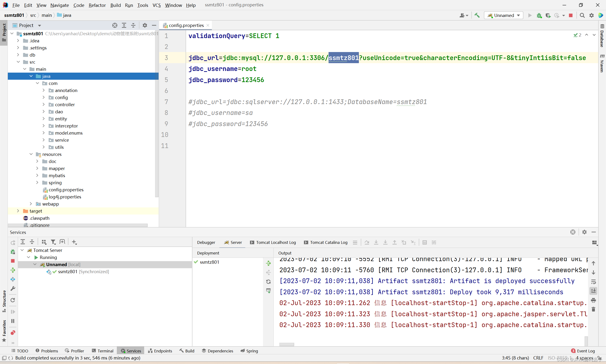606x364 pixels.
Task: Expand the controller package
Action: [44, 105]
